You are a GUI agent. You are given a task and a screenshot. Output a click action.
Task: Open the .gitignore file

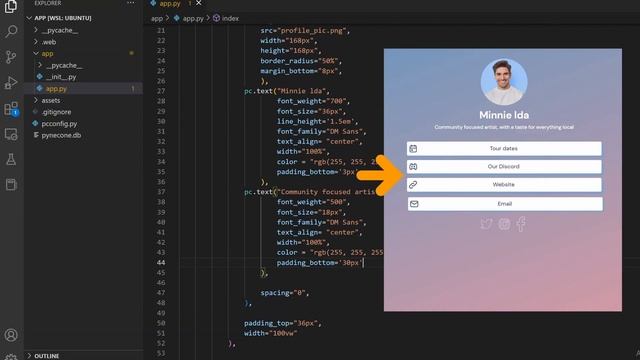coord(56,112)
